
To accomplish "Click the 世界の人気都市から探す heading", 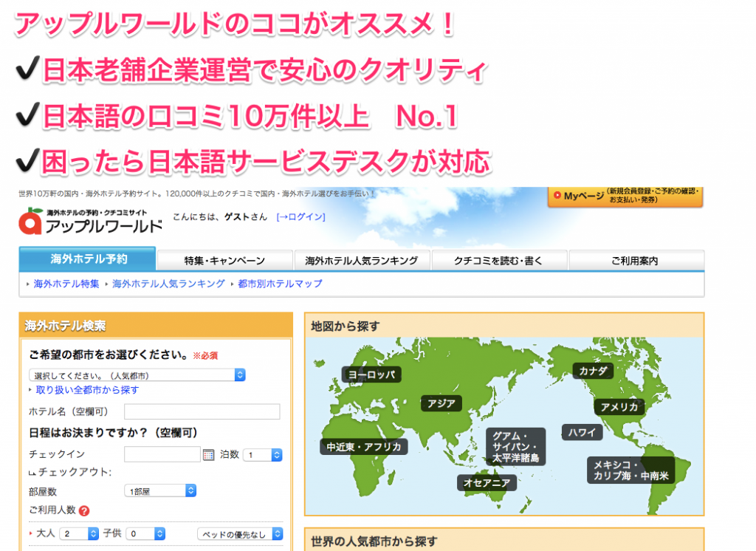I will click(x=374, y=541).
